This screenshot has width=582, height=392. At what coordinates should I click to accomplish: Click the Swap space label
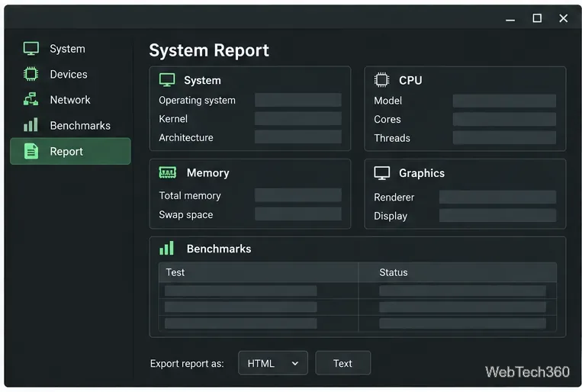[x=186, y=214]
